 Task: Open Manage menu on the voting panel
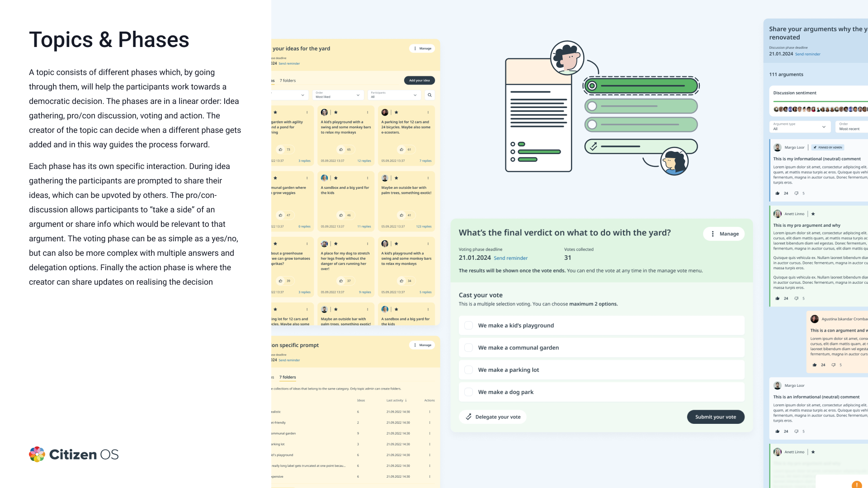click(x=724, y=234)
